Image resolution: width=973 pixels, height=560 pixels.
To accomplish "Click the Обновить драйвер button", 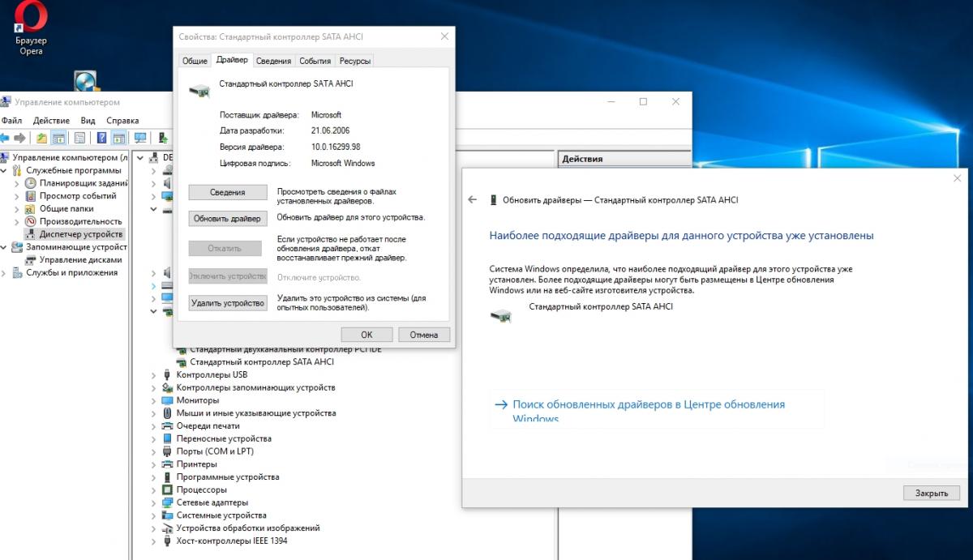I will click(x=228, y=219).
